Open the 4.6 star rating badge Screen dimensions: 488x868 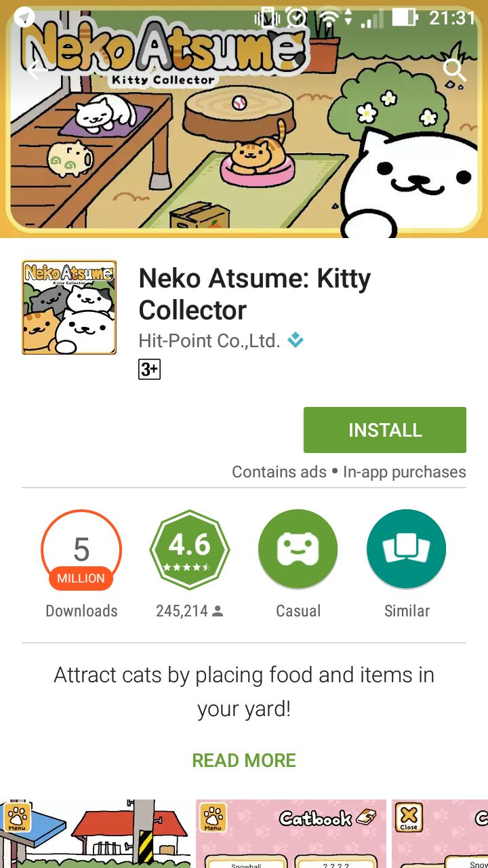click(190, 550)
